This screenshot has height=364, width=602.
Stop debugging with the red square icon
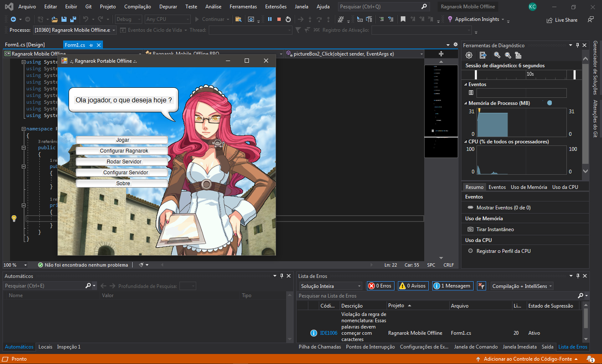pyautogui.click(x=279, y=19)
